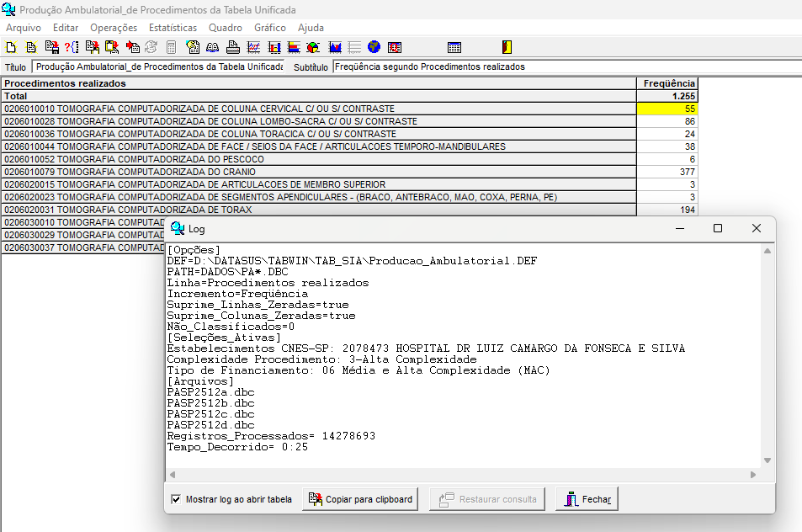Click the 'PASP2512a.dbc' log line

(x=210, y=392)
